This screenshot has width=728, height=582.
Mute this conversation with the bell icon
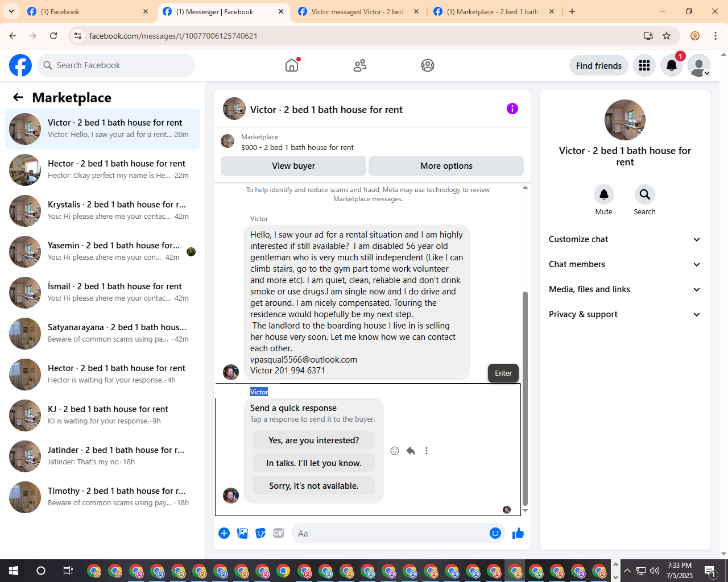pyautogui.click(x=604, y=194)
